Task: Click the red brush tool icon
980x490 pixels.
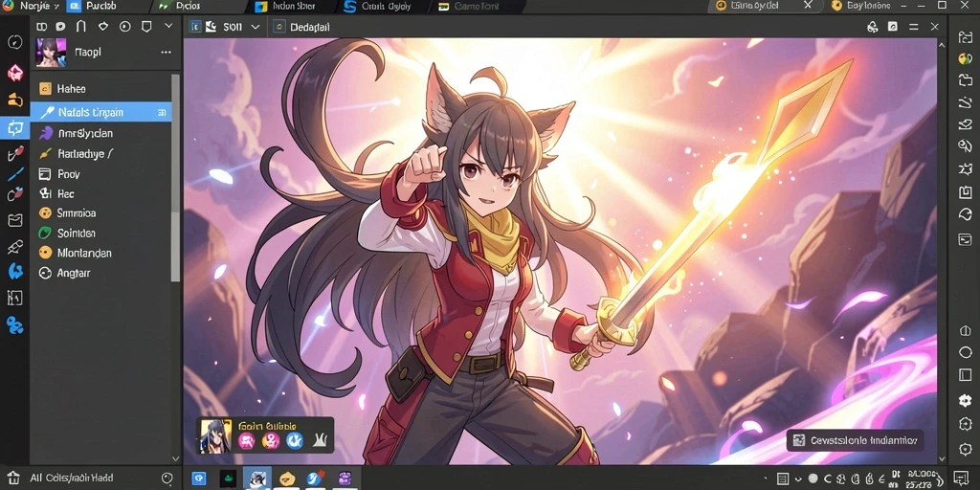Action: (x=15, y=154)
